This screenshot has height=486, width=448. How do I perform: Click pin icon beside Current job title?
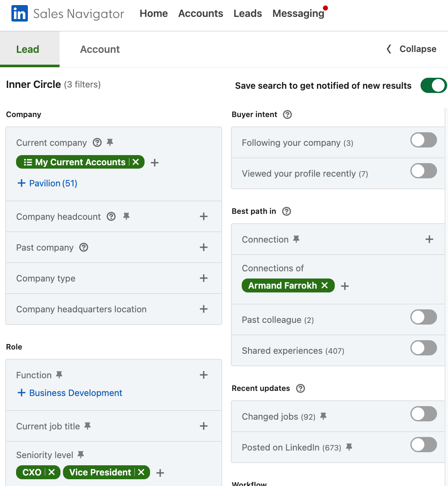coord(88,426)
